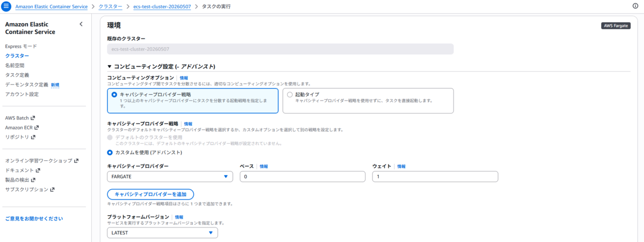This screenshot has width=644, height=242.
Task: Go to 名前空間 in sidebar
Action: [x=14, y=65]
